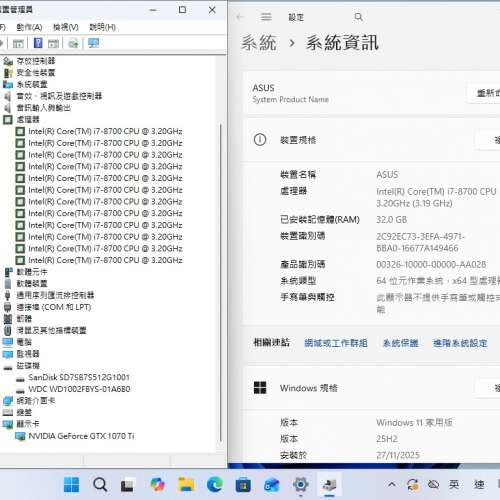Open the Windows Start menu
The height and width of the screenshot is (500, 500).
(71, 485)
